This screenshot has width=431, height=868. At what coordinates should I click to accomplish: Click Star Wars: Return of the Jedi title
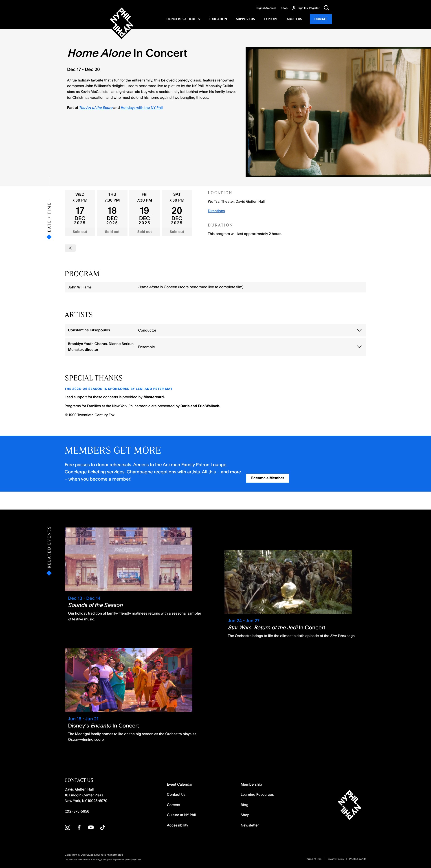[276, 627]
